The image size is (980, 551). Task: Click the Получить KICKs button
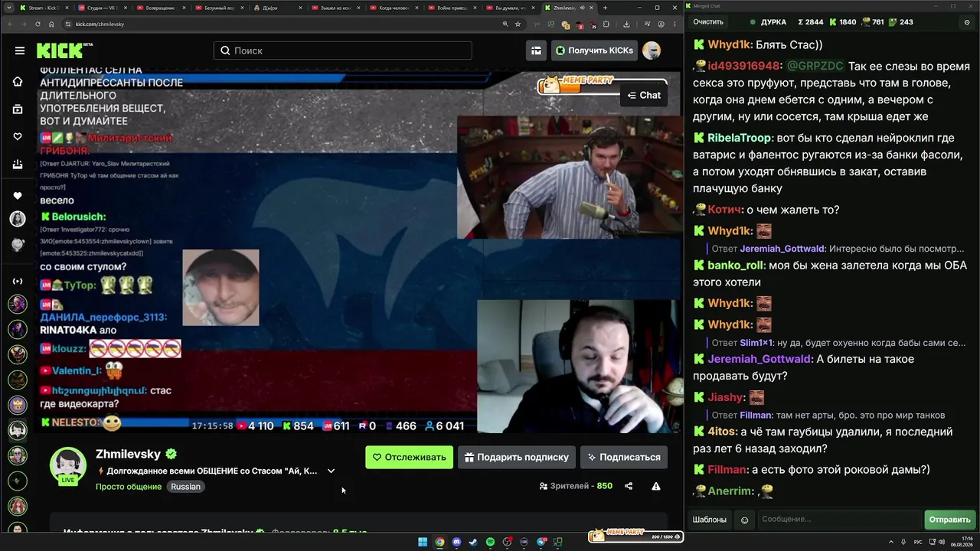pos(595,51)
